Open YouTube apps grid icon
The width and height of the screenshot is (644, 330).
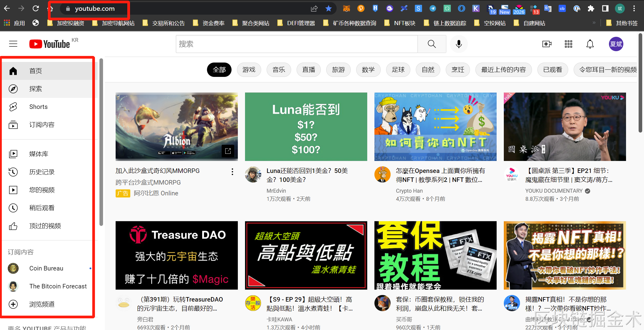coord(568,44)
